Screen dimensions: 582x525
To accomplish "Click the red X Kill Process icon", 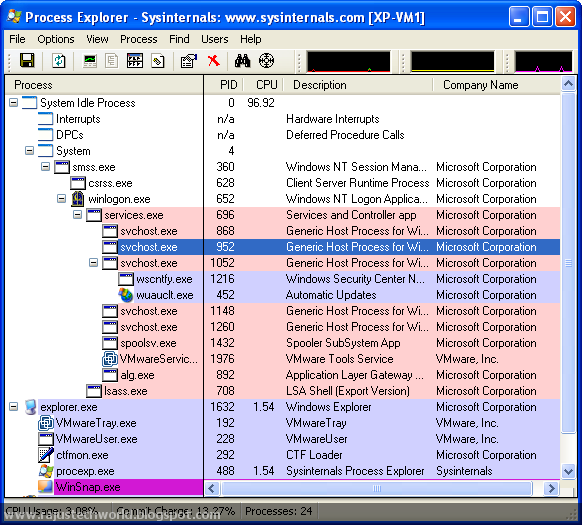I will pos(213,61).
